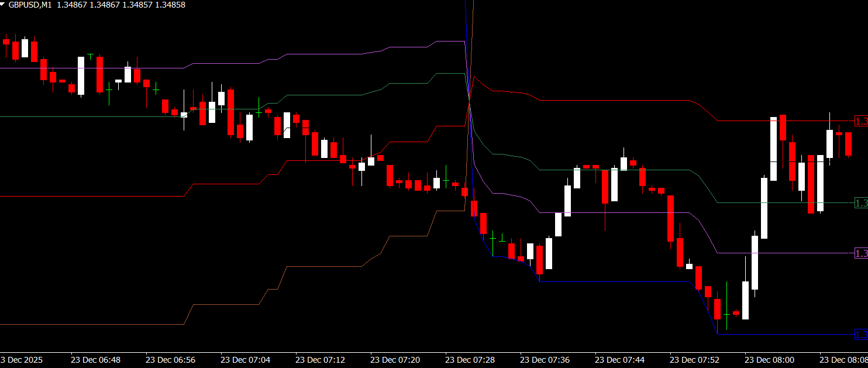Click where the indicator lines cross at 07:28
This screenshot has width=868, height=368.
469,104
